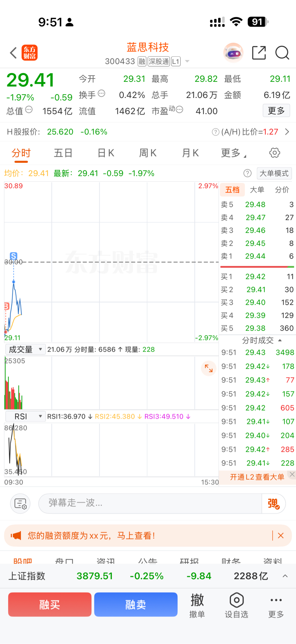Tap B buy marker on chart
296x644 pixels.
tap(6, 306)
